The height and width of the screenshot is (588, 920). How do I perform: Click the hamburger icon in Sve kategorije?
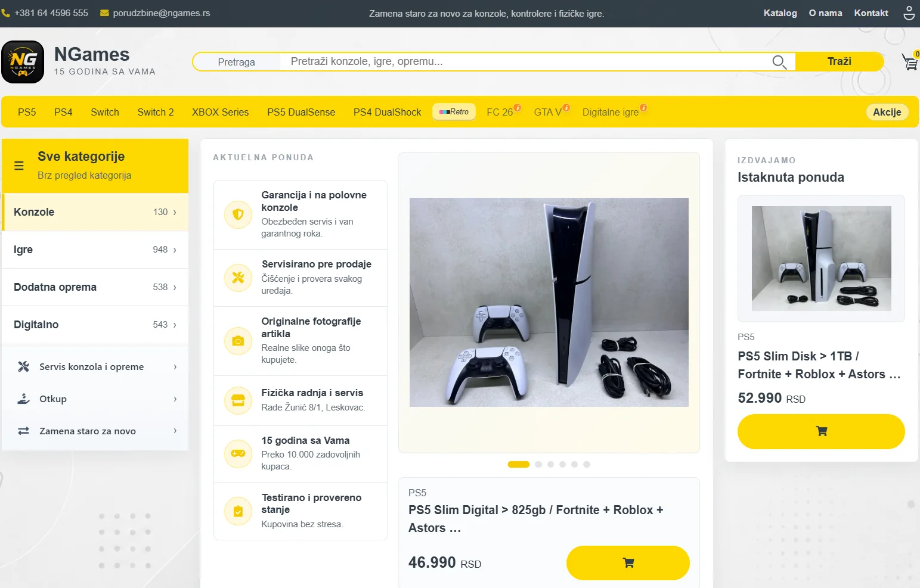point(19,166)
